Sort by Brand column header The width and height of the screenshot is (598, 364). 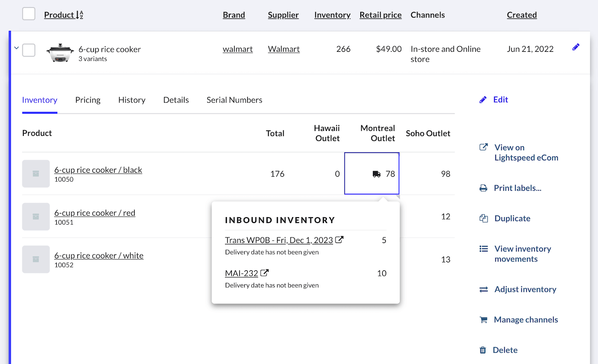point(234,15)
